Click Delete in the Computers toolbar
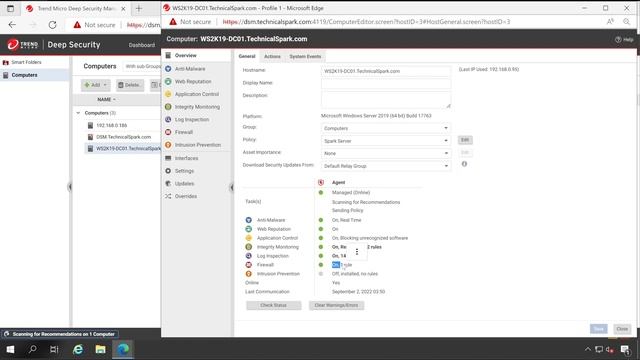 [x=129, y=85]
